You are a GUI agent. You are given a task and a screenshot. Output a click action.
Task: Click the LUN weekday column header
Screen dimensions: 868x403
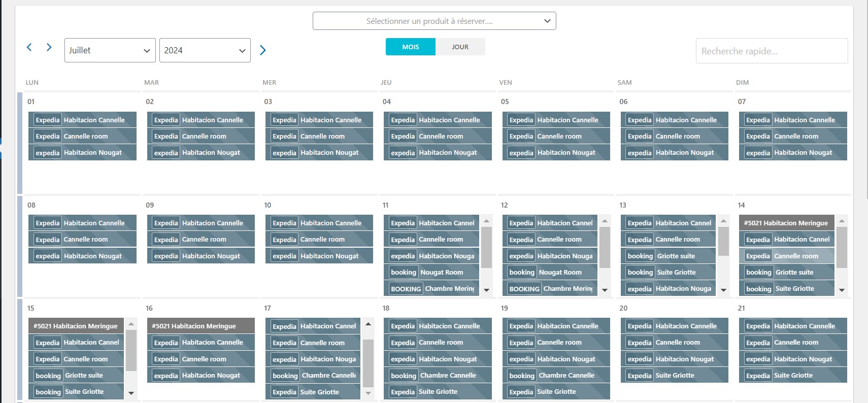(x=32, y=82)
